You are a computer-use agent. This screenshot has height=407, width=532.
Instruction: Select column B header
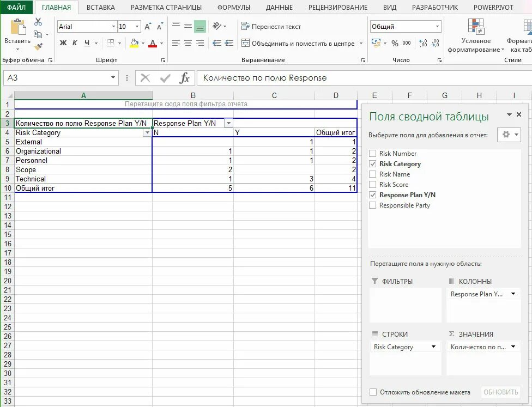[x=193, y=96]
